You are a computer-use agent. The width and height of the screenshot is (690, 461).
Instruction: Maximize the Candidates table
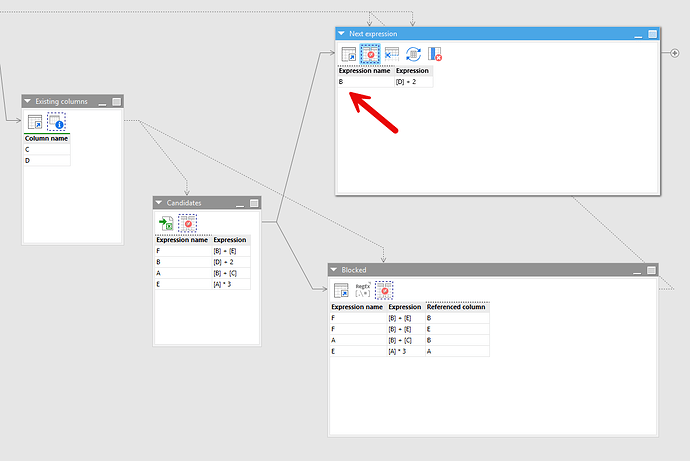254,203
